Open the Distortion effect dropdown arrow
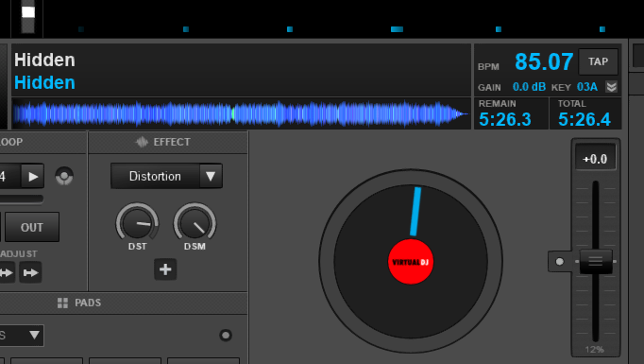This screenshot has width=644, height=364. [x=211, y=176]
